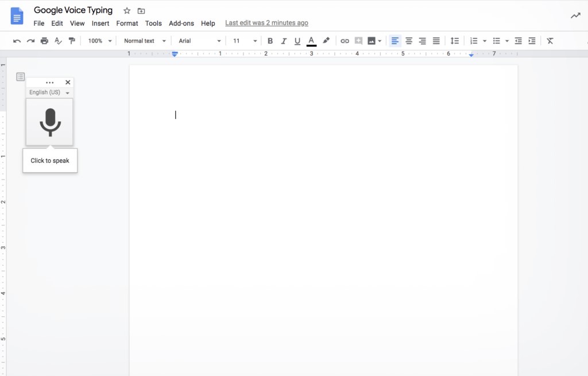This screenshot has height=376, width=588.
Task: Open the spelling and grammar check icon
Action: point(58,41)
